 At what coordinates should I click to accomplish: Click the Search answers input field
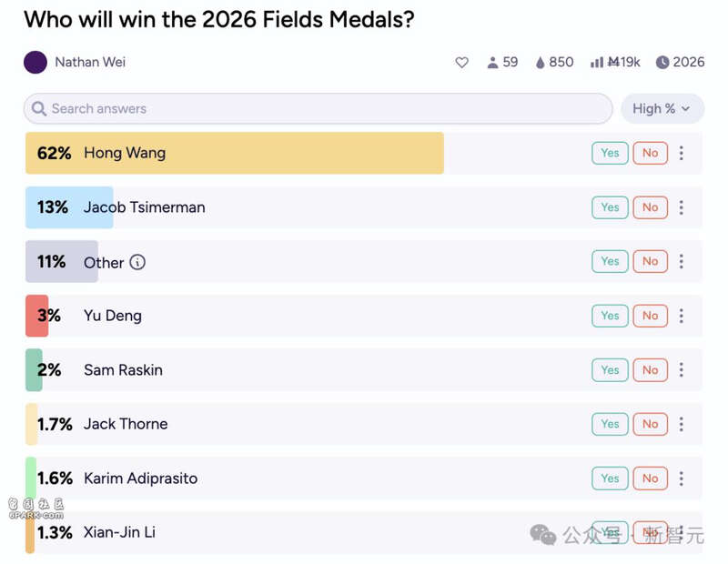click(318, 108)
